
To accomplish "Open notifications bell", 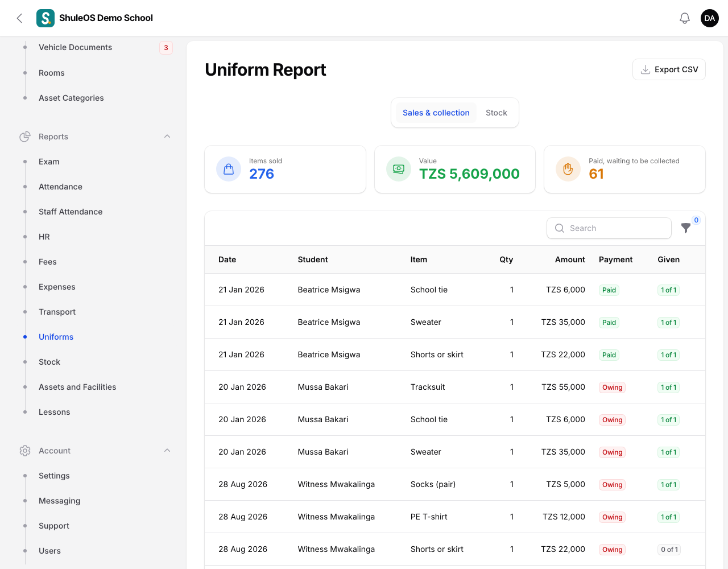I will point(685,18).
